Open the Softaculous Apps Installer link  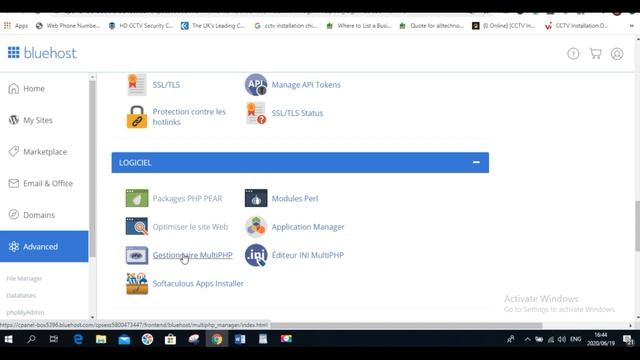click(x=198, y=283)
